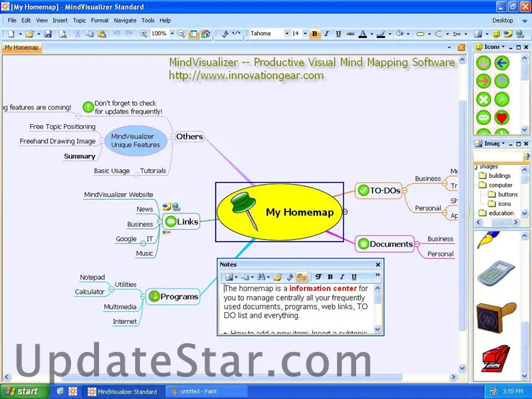Click the shortcut link icon in main toolbar

(508, 33)
